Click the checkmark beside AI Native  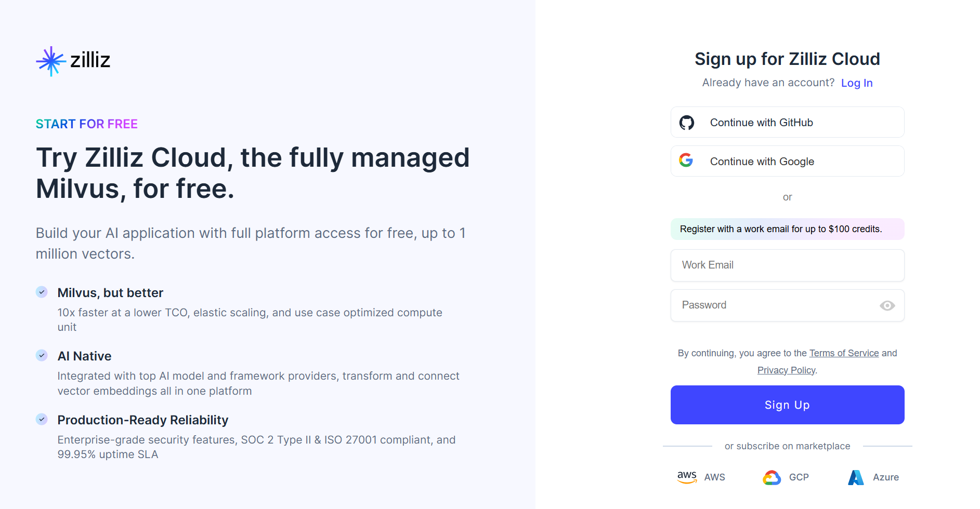pyautogui.click(x=42, y=355)
